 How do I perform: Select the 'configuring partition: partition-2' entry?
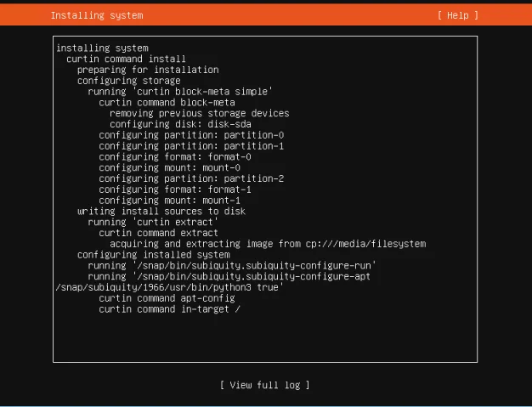(x=191, y=178)
